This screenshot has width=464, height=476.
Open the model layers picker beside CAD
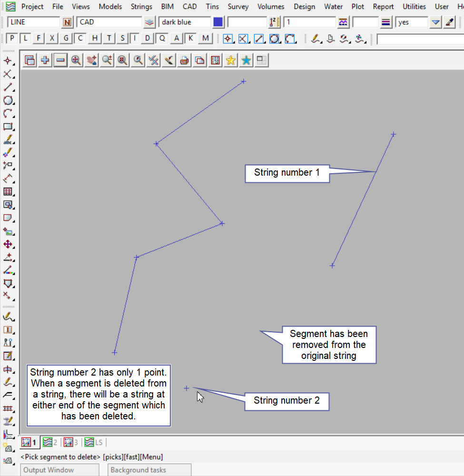pyautogui.click(x=150, y=22)
